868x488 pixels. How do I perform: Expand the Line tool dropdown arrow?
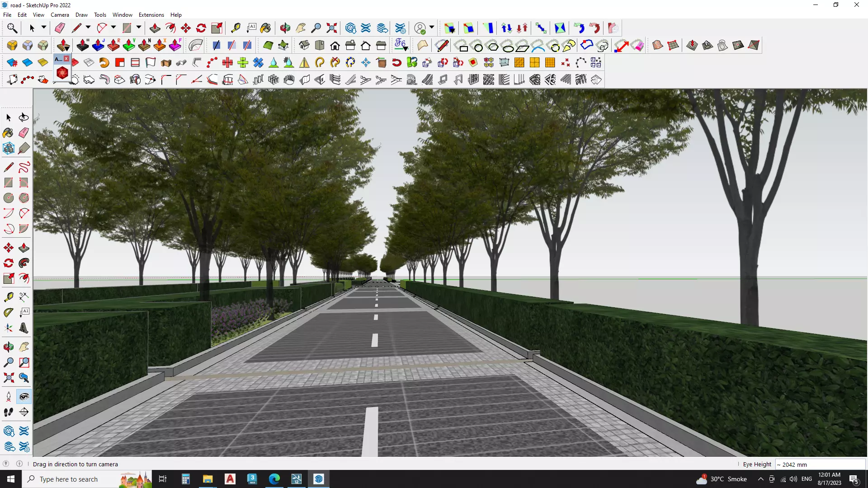[88, 28]
